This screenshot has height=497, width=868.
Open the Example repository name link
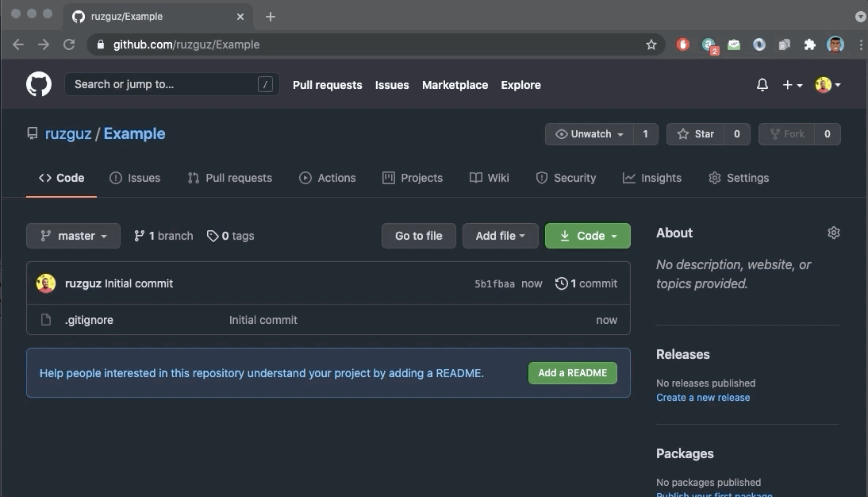pos(135,133)
